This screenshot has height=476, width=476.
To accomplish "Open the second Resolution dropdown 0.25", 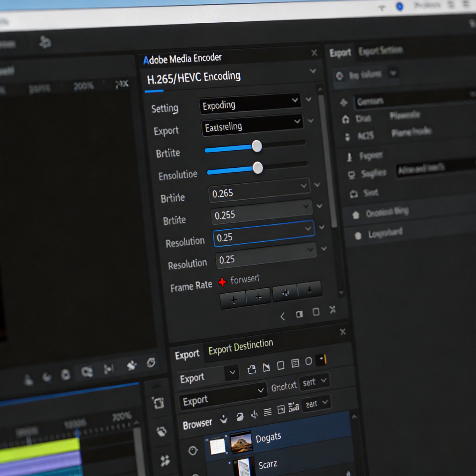I will click(266, 256).
